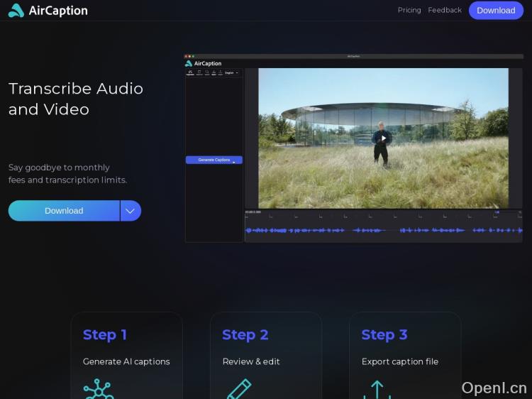Image resolution: width=532 pixels, height=399 pixels.
Task: Click the pencil edit icon under Step 2
Action: 238,389
